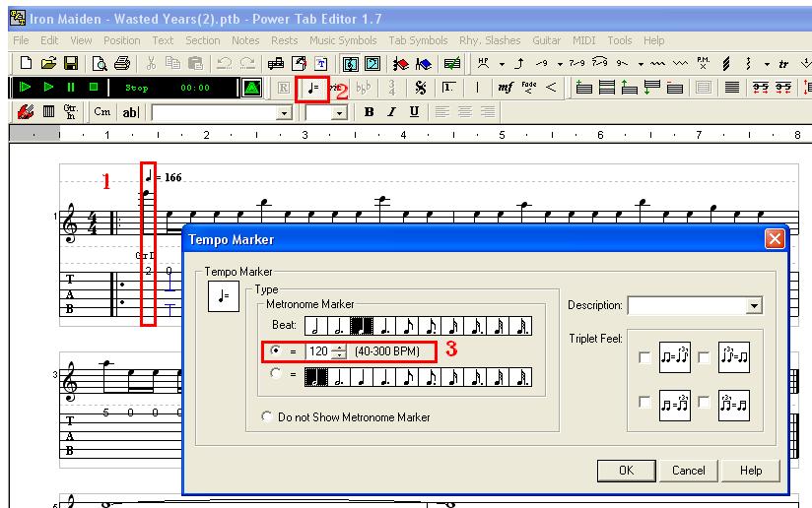Open the Tools menu

(620, 40)
